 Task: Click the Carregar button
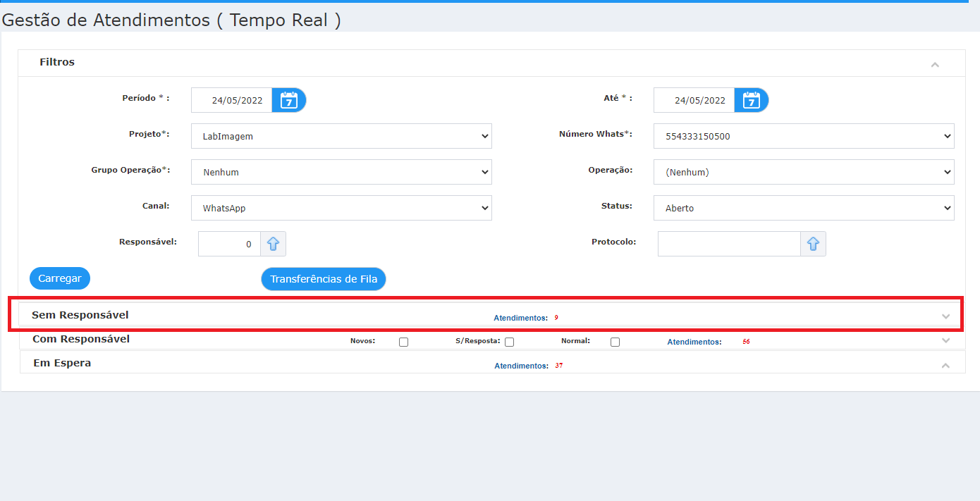pos(60,278)
